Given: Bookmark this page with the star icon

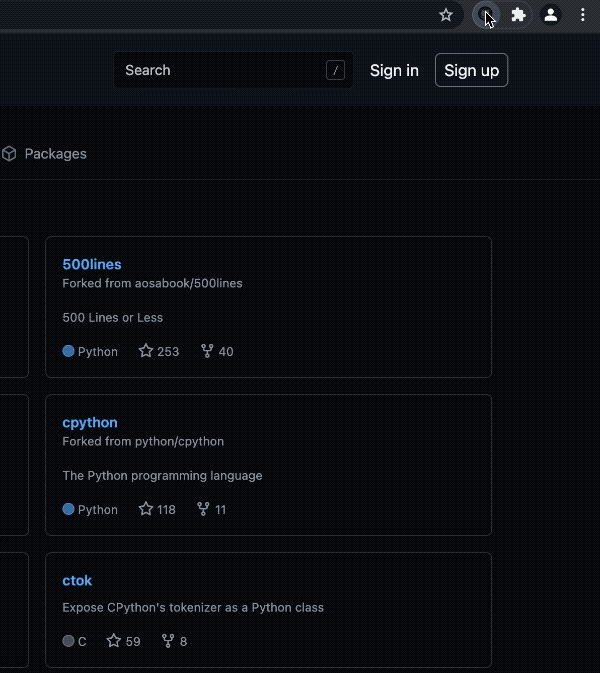Looking at the screenshot, I should point(446,15).
